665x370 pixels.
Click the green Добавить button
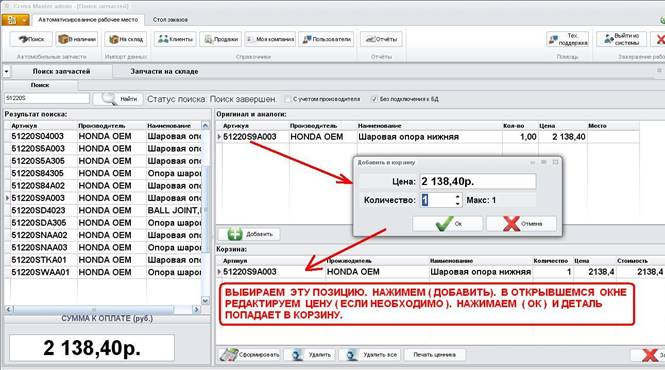click(x=249, y=234)
